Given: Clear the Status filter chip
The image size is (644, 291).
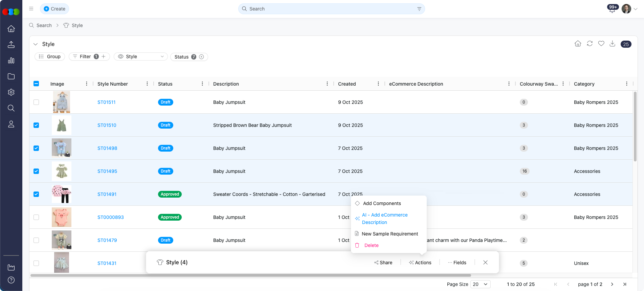Looking at the screenshot, I should point(202,57).
